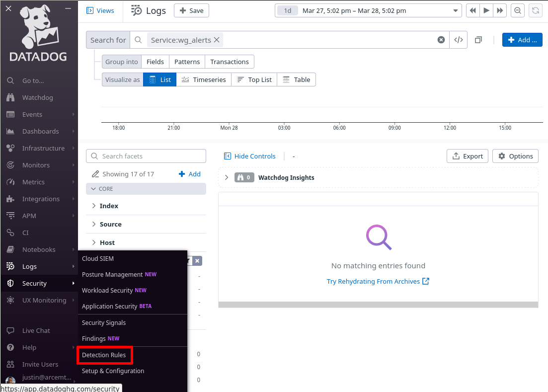Collapse the CORE facet group
Viewport: 548px width, 392px height.
(x=146, y=189)
